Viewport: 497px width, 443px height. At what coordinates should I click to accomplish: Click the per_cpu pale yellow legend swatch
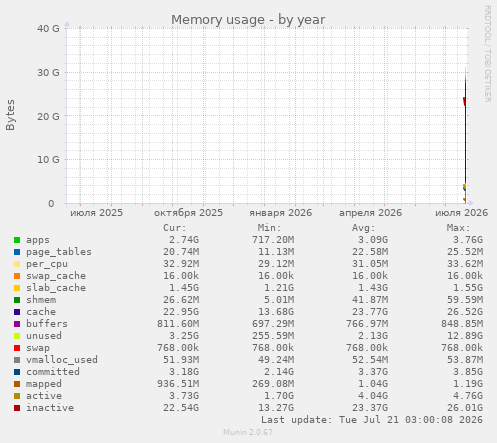point(17,264)
